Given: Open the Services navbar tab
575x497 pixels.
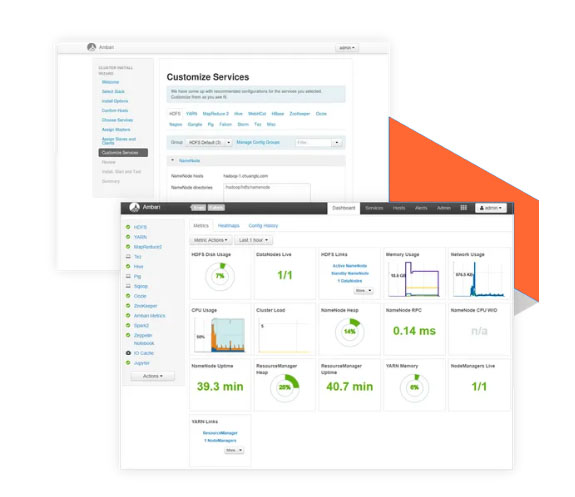Looking at the screenshot, I should pos(374,208).
